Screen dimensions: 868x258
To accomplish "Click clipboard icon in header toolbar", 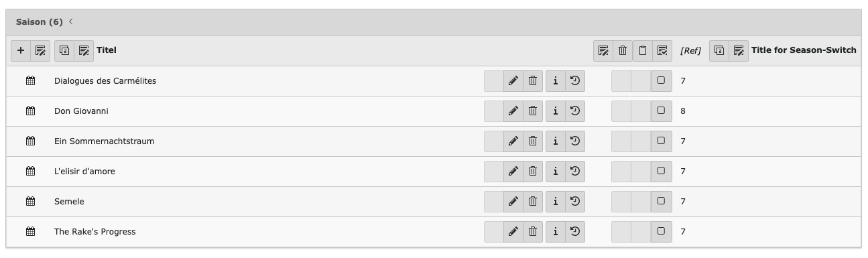I will 642,50.
